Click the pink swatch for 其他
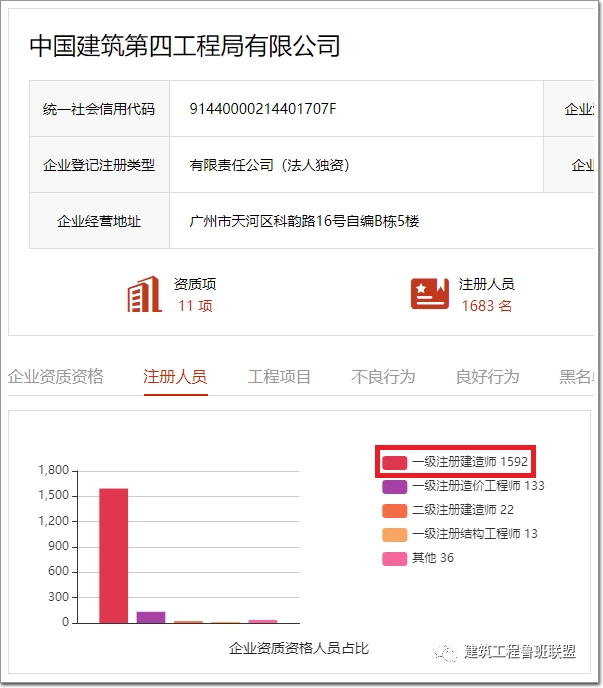This screenshot has width=603, height=688. [395, 559]
